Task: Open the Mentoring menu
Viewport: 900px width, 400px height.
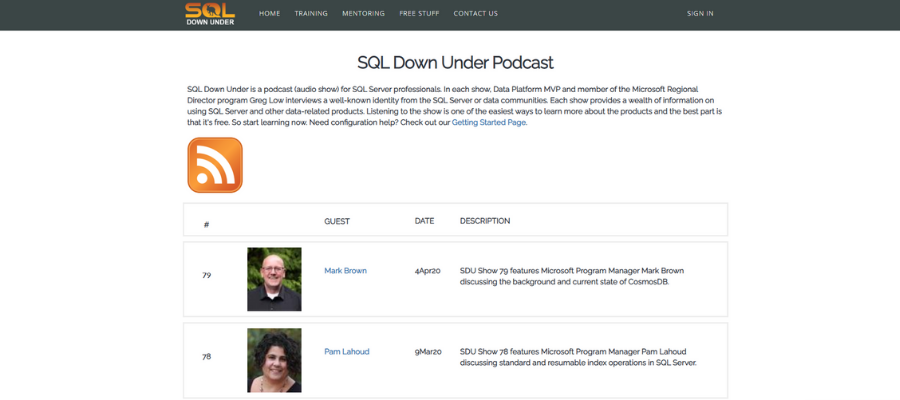Action: click(x=363, y=14)
